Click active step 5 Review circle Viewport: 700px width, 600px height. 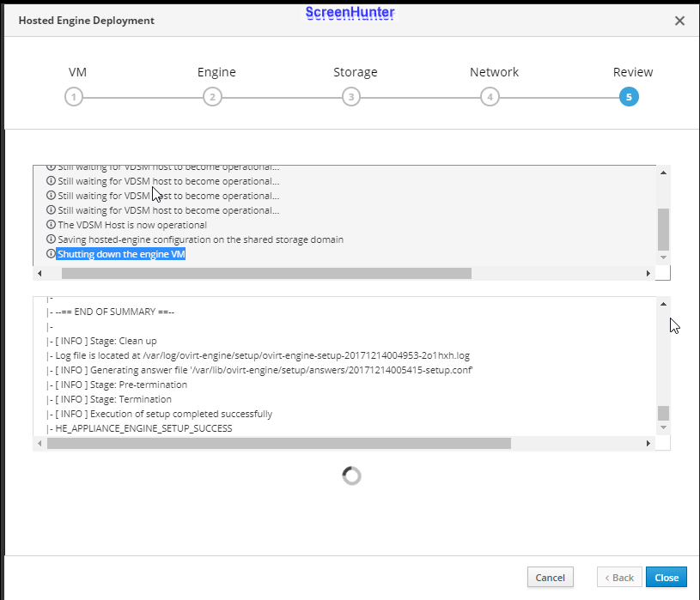pyautogui.click(x=629, y=97)
